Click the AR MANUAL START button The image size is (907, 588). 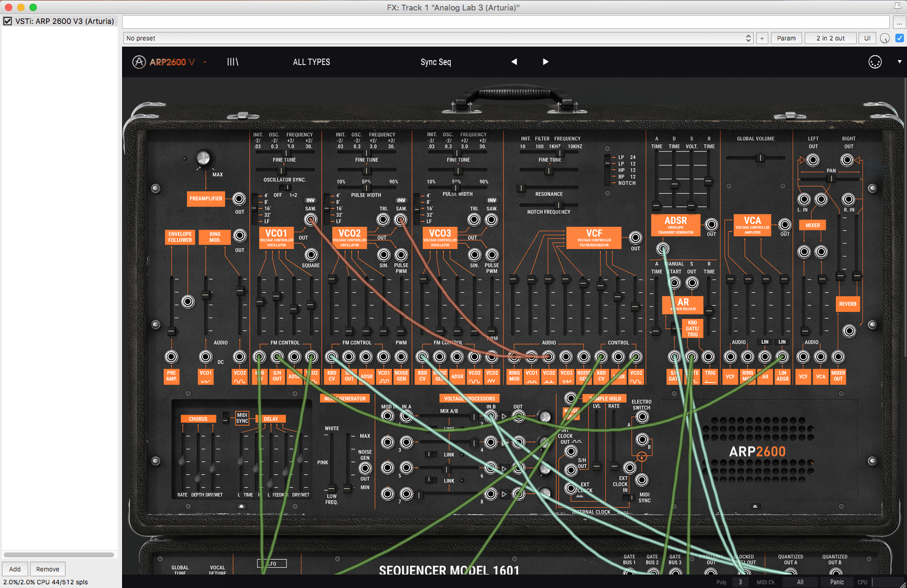675,283
